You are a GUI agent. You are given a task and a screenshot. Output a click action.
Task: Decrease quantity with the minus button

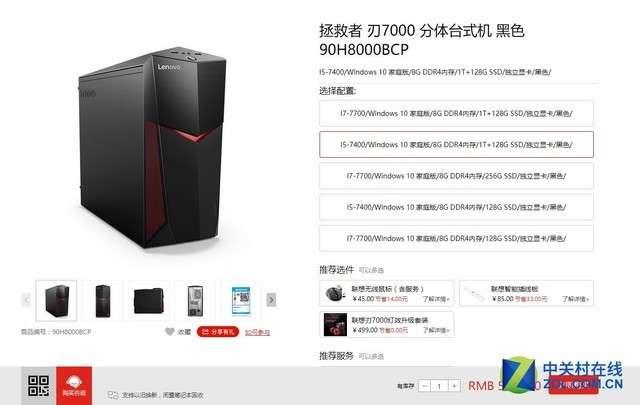click(424, 386)
